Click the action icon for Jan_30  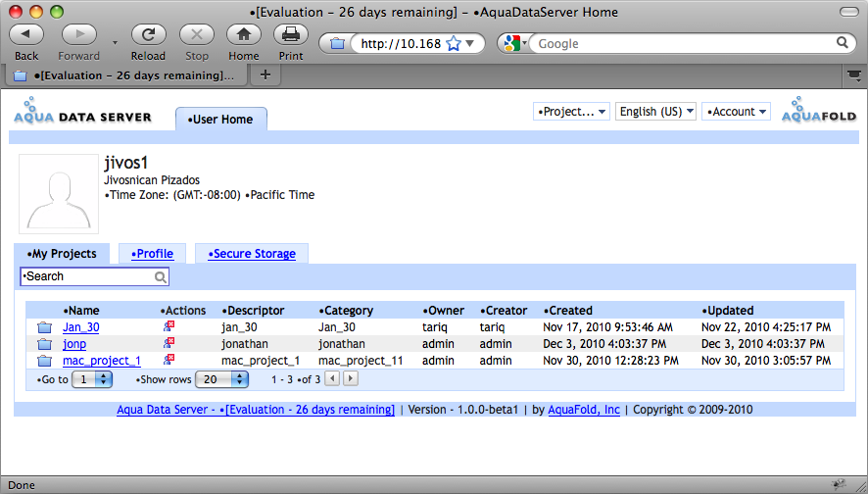click(169, 326)
